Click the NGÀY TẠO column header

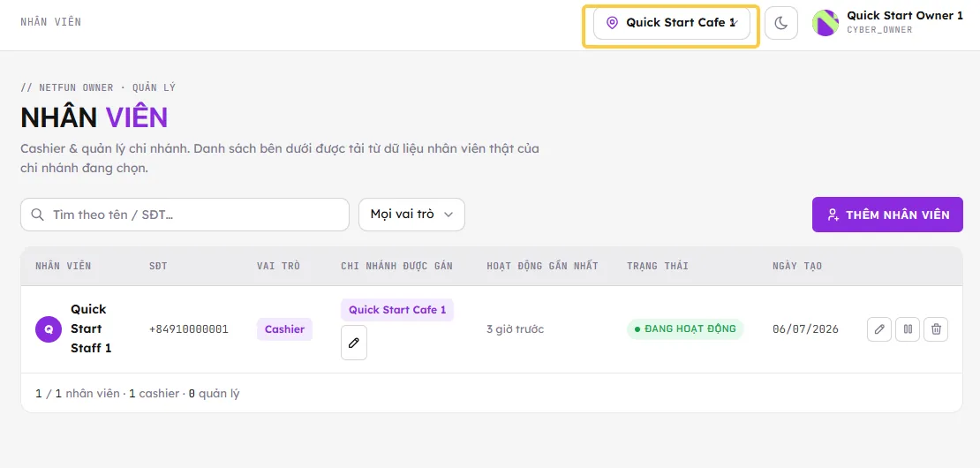797,266
